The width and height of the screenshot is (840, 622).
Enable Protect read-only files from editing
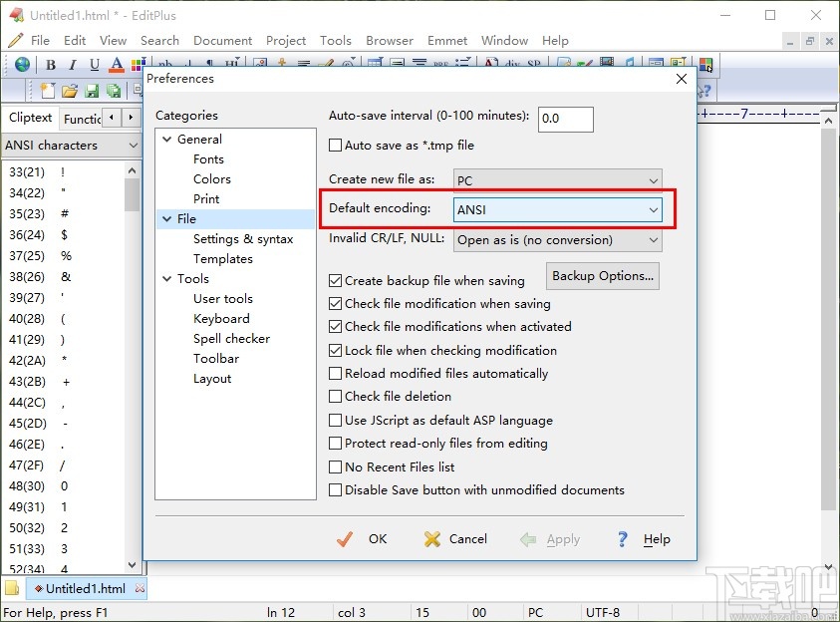[x=336, y=443]
